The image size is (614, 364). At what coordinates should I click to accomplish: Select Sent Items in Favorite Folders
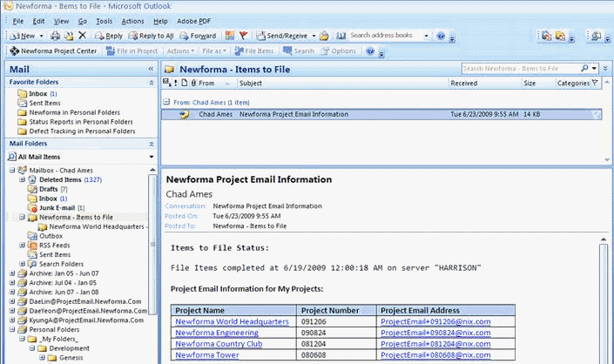pos(39,103)
